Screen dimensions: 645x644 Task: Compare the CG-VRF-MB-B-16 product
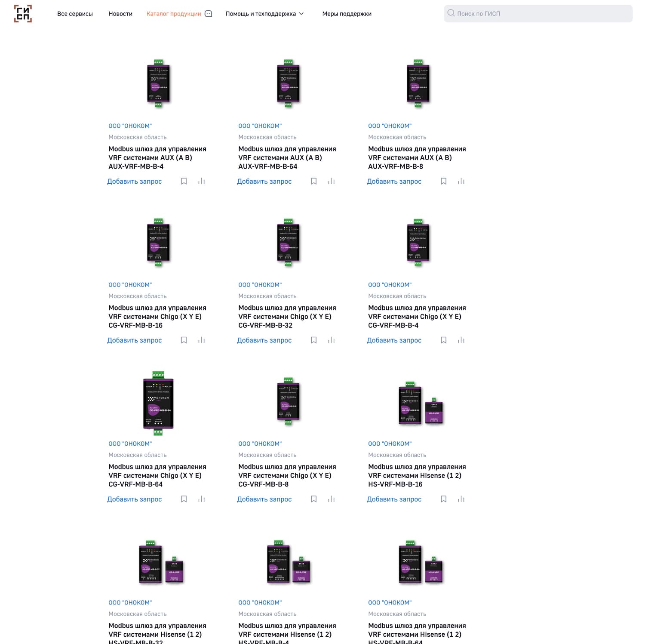tap(201, 340)
